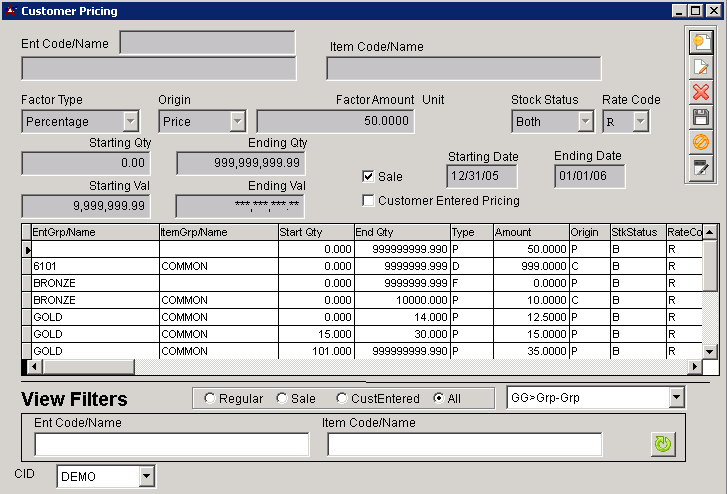Click the Item Code/Name filter input field

pyautogui.click(x=464, y=444)
